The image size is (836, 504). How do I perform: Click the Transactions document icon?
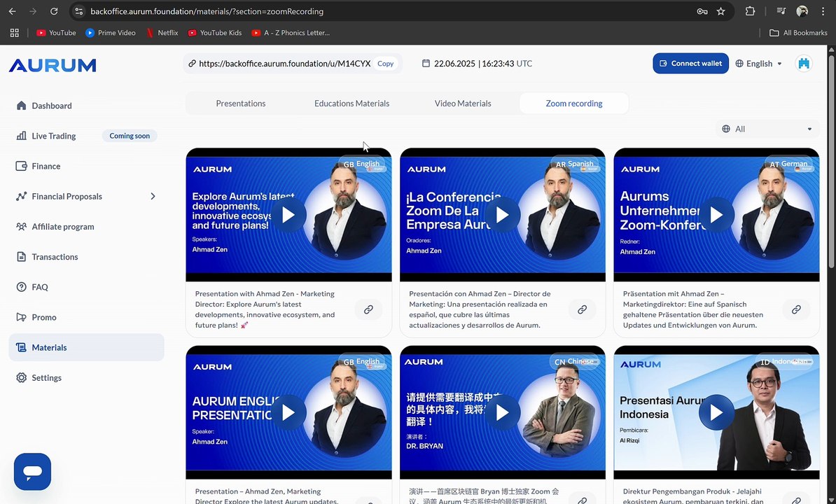click(21, 257)
